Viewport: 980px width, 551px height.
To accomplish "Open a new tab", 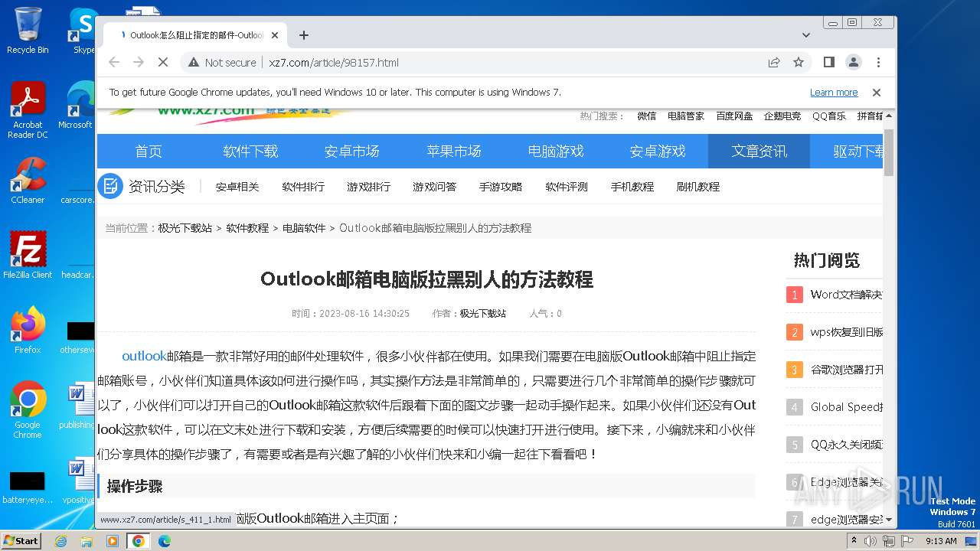I will pos(304,35).
